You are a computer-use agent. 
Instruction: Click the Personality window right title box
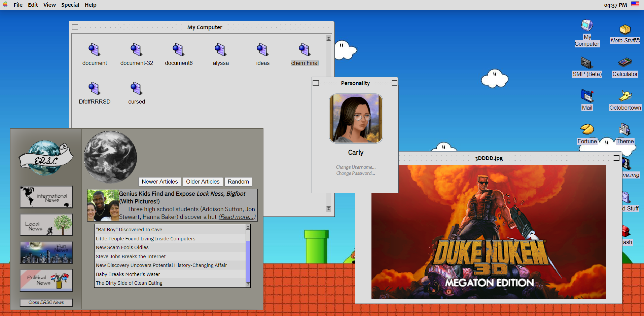click(x=395, y=83)
